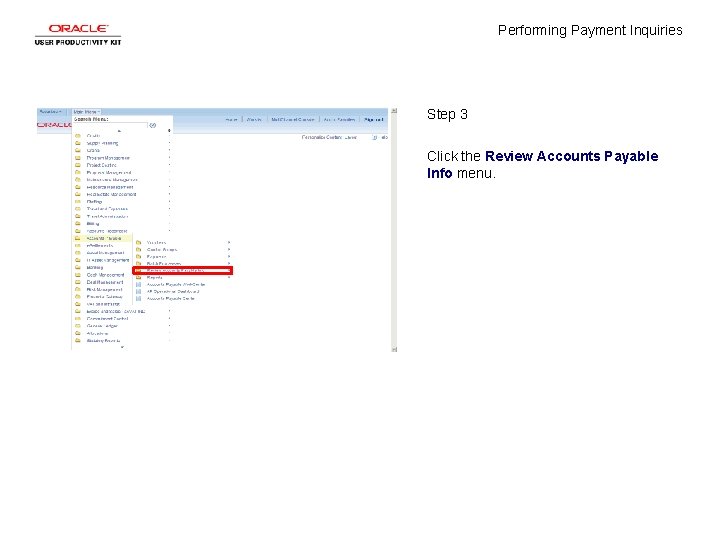
Task: Click the Project Costing folder icon
Action: 78,165
